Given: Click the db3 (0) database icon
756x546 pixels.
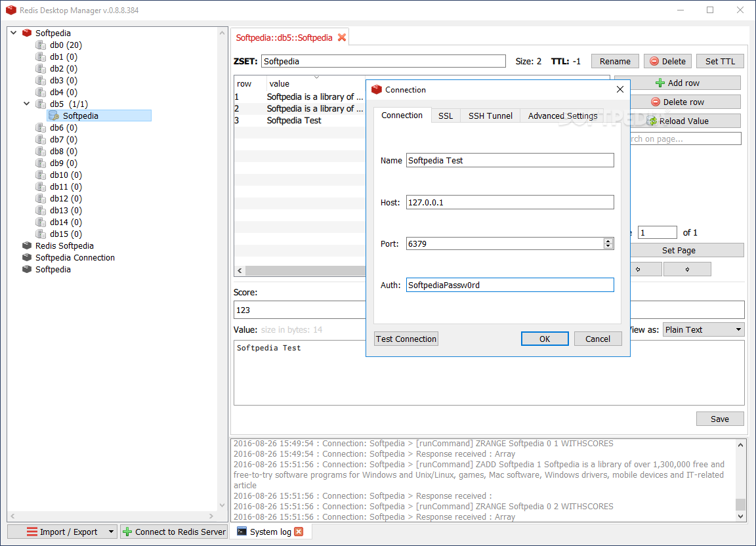Looking at the screenshot, I should click(x=41, y=80).
